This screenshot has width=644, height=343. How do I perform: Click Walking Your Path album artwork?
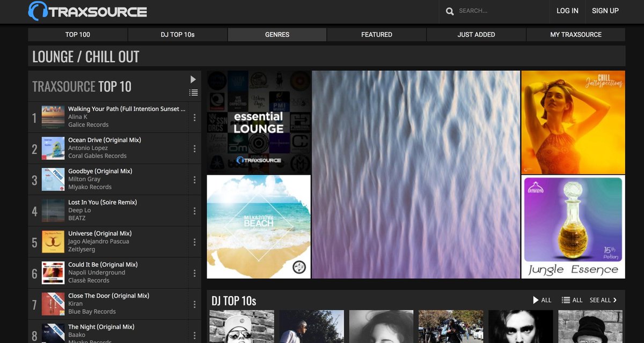(x=53, y=117)
